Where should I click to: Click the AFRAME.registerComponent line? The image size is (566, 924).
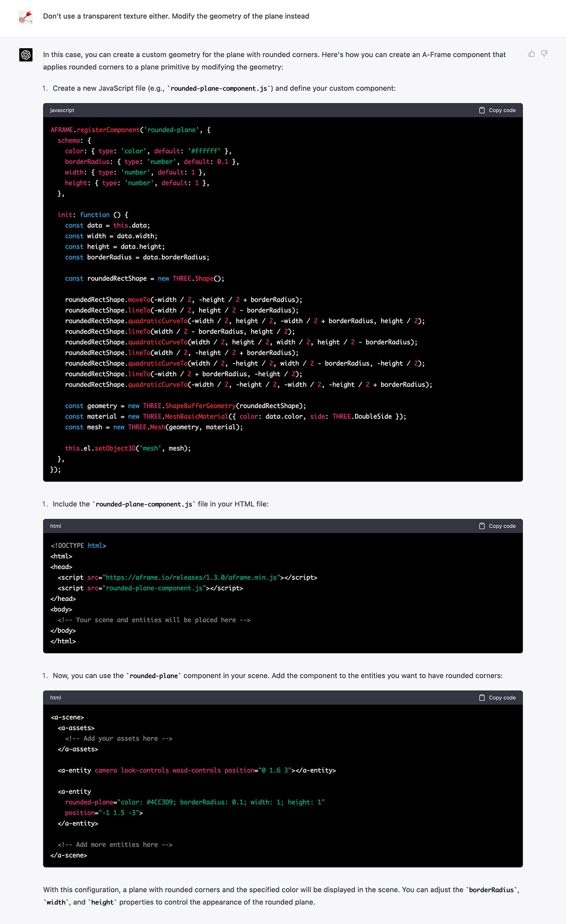[x=130, y=130]
